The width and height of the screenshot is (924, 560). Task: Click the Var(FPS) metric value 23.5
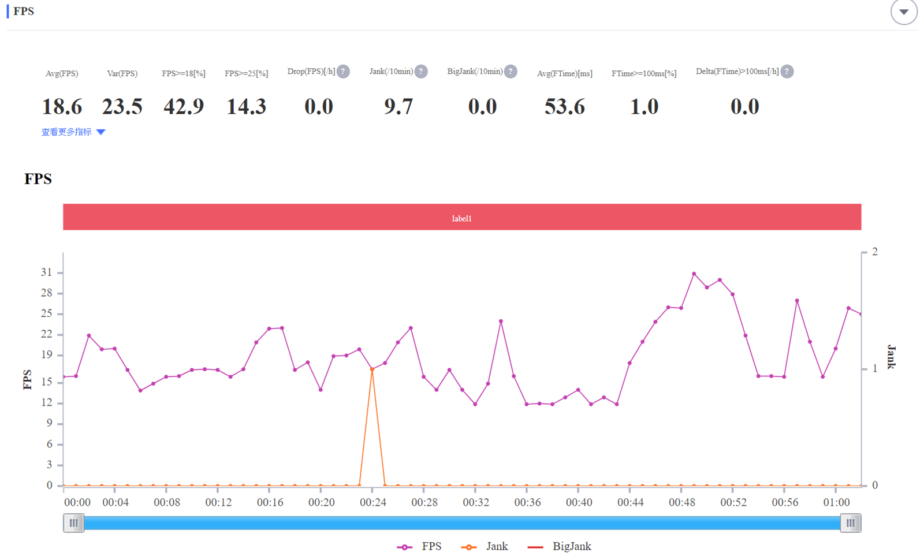(122, 107)
